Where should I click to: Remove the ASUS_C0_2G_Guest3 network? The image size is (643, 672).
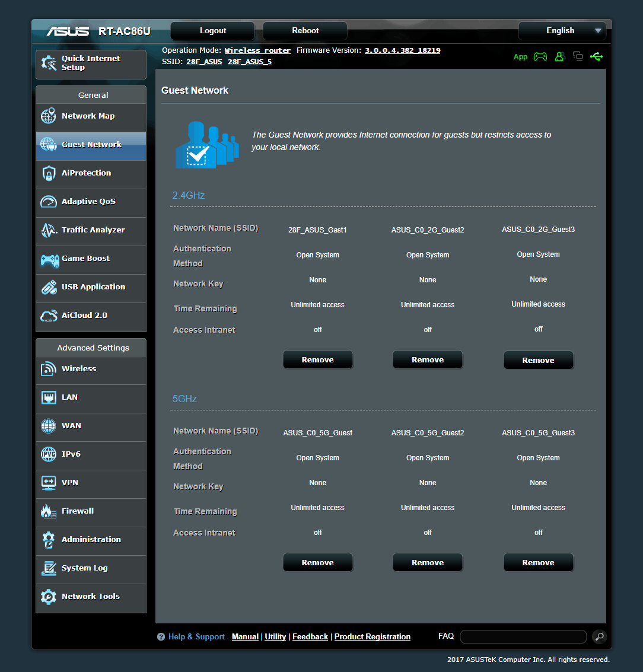pos(539,361)
